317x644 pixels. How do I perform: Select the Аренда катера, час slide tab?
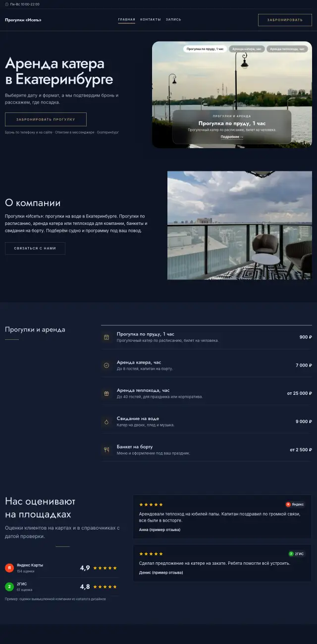tap(247, 49)
